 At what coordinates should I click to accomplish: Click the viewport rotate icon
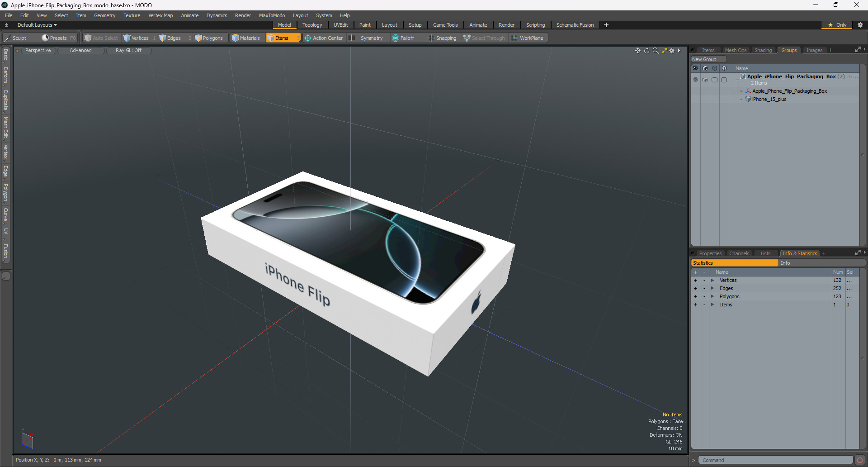[646, 51]
